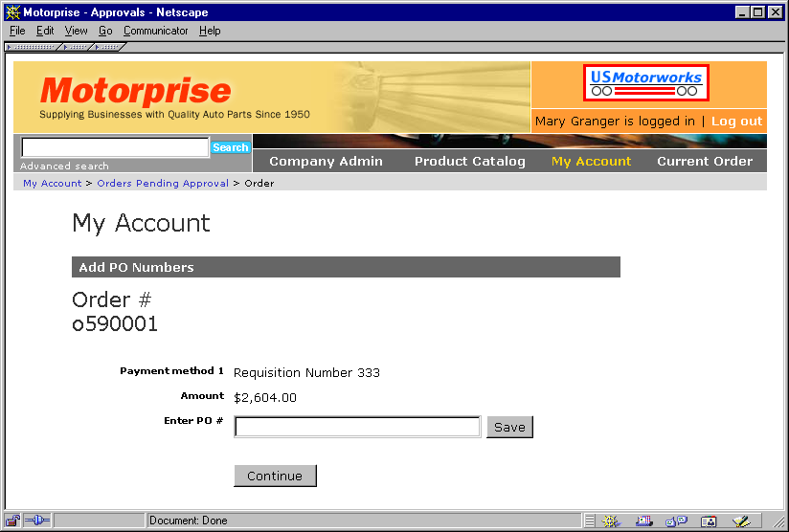Open the Communicator menu
Screen dimensions: 789x532
[x=155, y=31]
